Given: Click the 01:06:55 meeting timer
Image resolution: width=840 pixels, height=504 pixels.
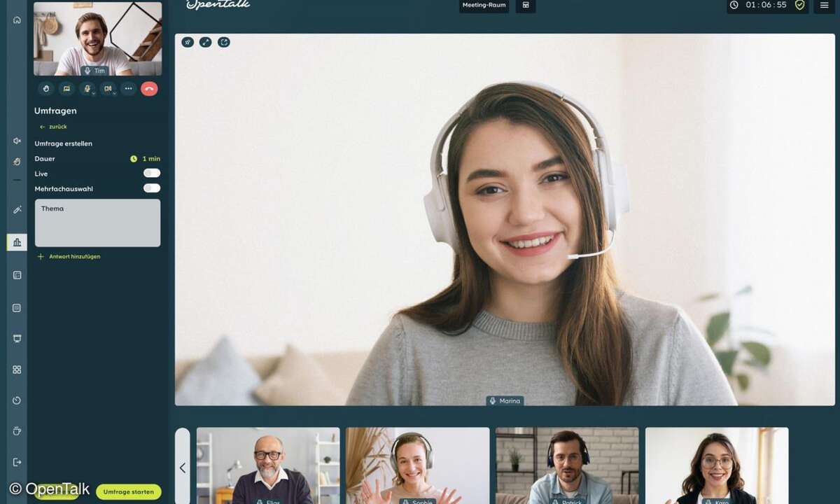Looking at the screenshot, I should tap(766, 5).
